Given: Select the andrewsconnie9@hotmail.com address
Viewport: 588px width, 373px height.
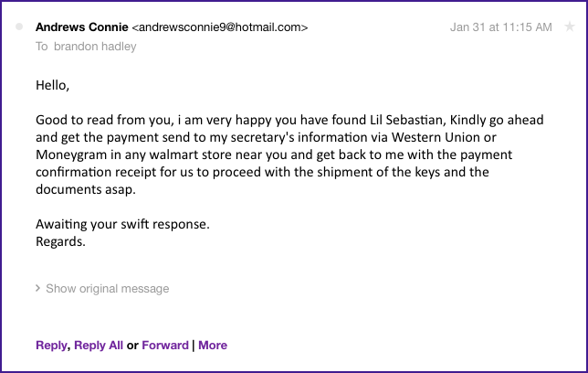Looking at the screenshot, I should pos(220,27).
